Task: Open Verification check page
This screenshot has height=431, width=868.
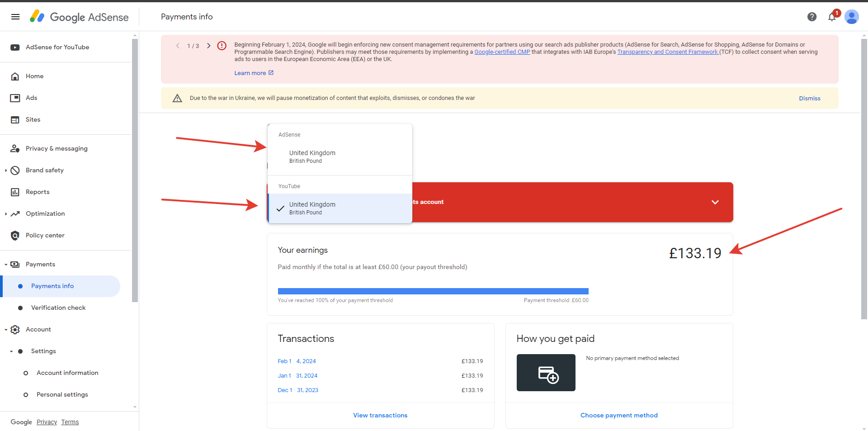Action: (x=58, y=308)
